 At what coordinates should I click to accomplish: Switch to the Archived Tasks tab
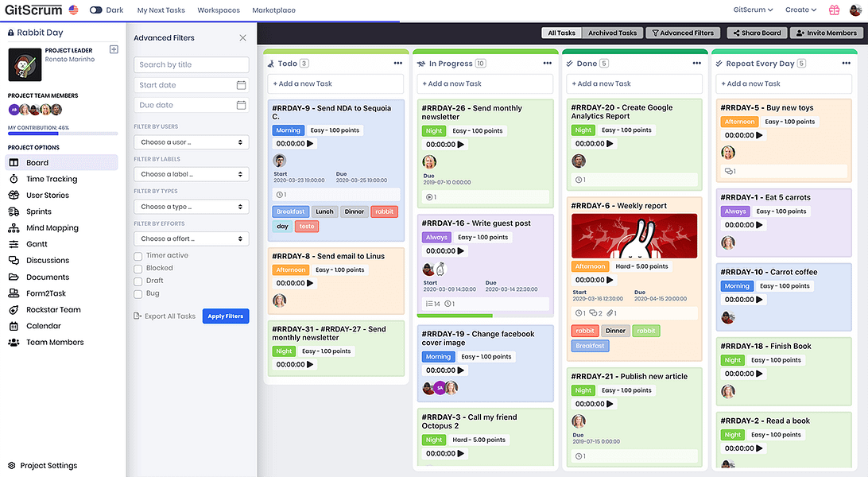[x=612, y=33]
